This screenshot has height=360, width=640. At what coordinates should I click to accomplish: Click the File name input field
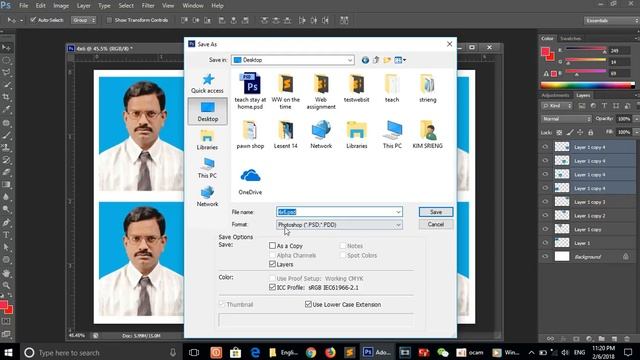point(339,212)
